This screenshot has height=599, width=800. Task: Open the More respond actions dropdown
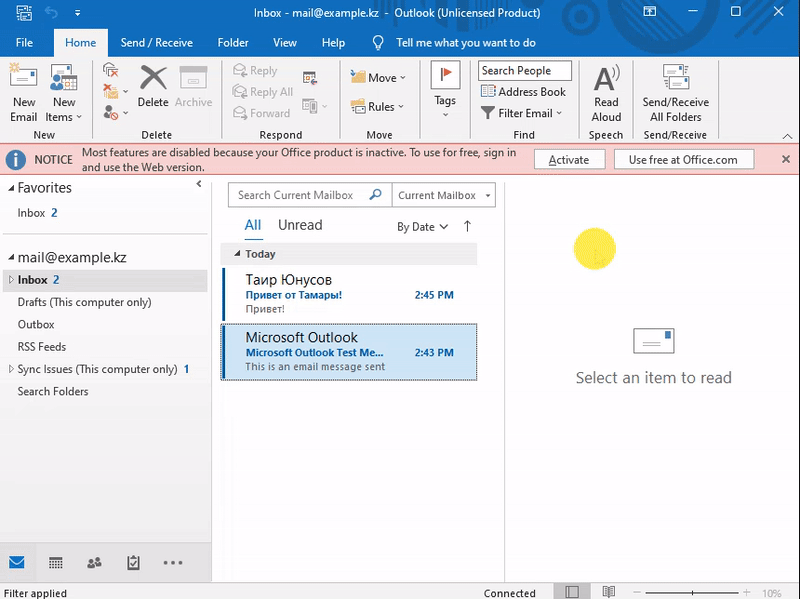click(314, 106)
